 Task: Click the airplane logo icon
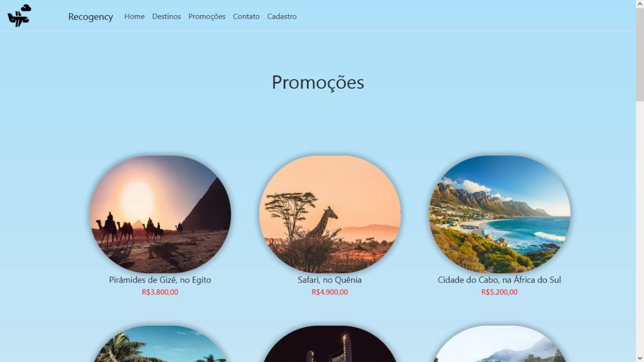click(x=19, y=16)
